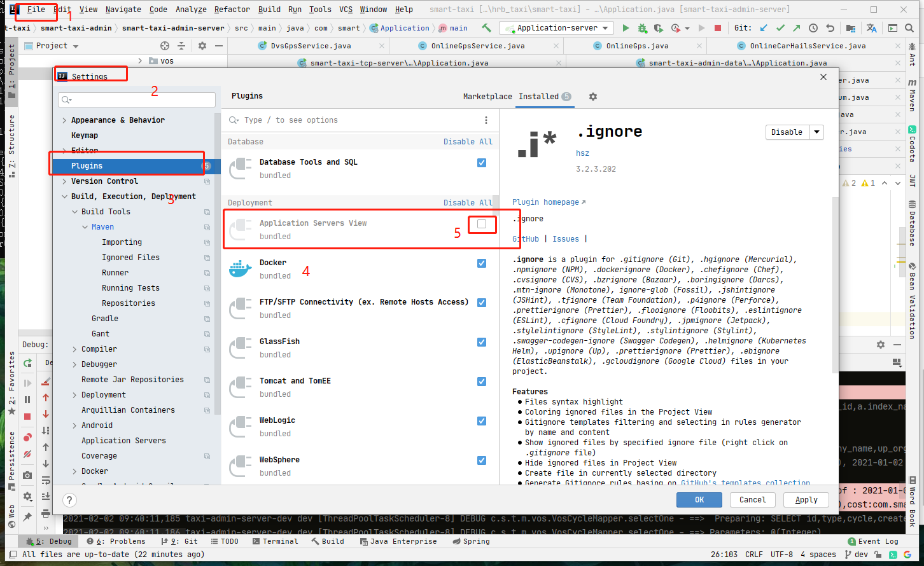Click the camera thread dump icon
This screenshot has width=924, height=566.
[27, 475]
